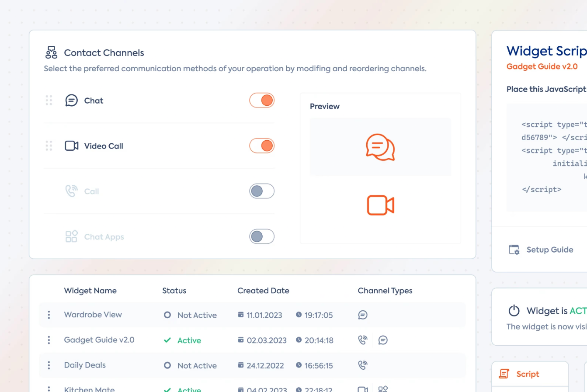Click the orange Gadget Guide v2.0 subtitle under Widget Script
The width and height of the screenshot is (587, 392).
[x=542, y=66]
